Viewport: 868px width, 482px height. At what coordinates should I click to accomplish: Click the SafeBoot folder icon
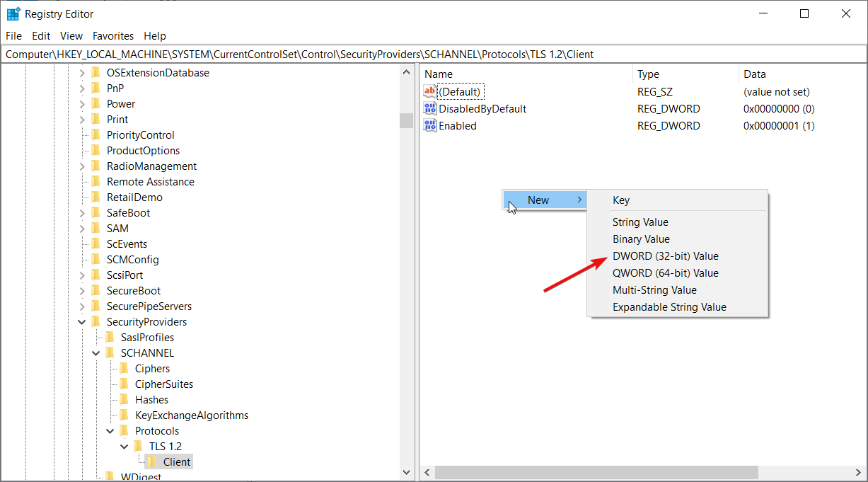pos(96,212)
